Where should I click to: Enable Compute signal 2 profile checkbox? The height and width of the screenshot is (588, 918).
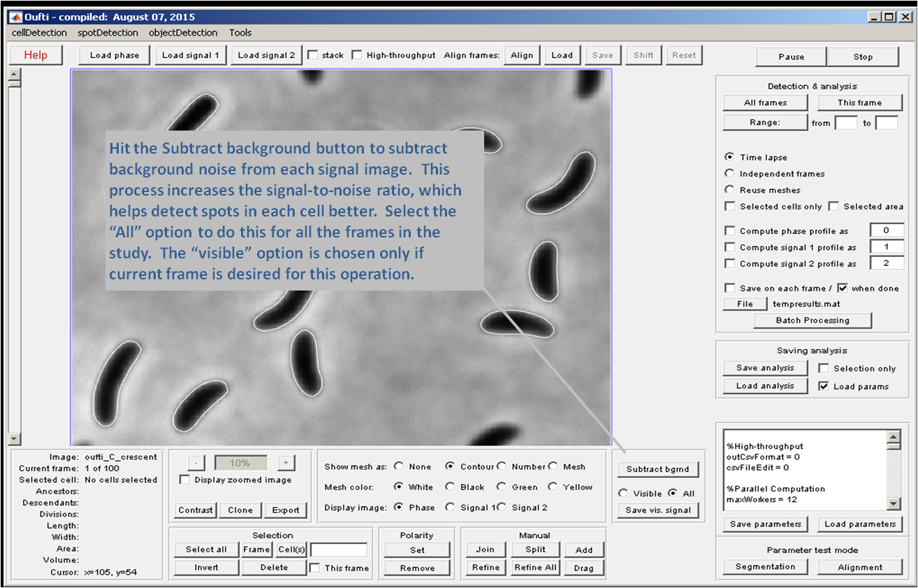(x=730, y=263)
